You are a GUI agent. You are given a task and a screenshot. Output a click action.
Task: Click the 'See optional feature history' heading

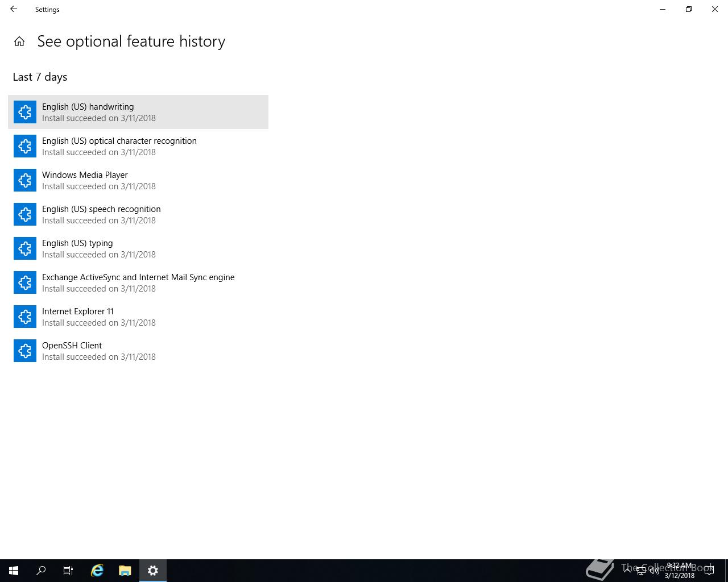(131, 41)
